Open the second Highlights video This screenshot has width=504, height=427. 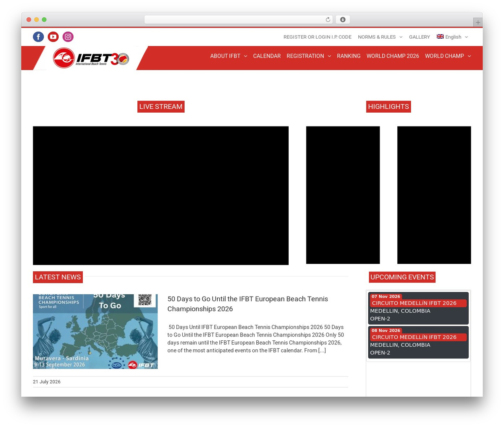point(434,195)
